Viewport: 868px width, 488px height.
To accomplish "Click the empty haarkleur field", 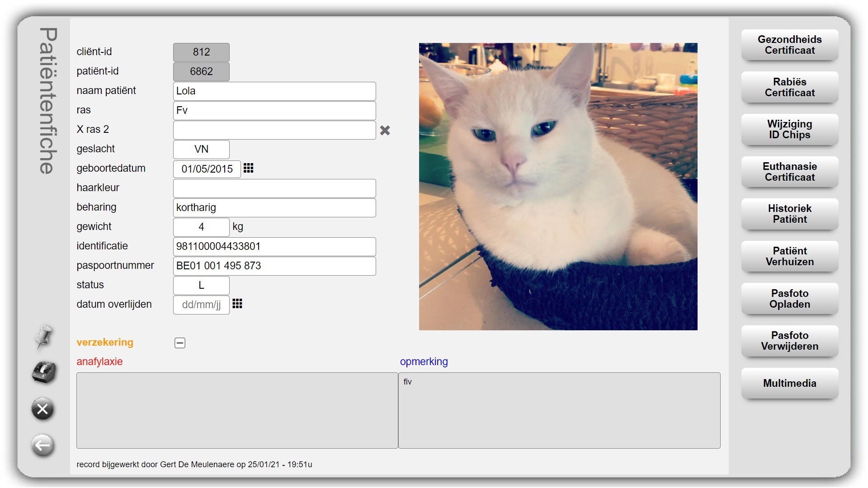I will click(x=274, y=188).
